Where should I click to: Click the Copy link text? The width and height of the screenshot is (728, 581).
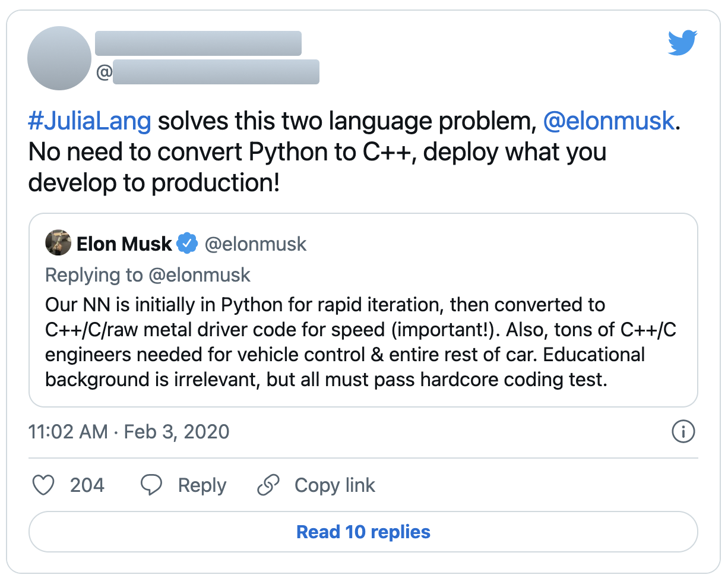[335, 485]
